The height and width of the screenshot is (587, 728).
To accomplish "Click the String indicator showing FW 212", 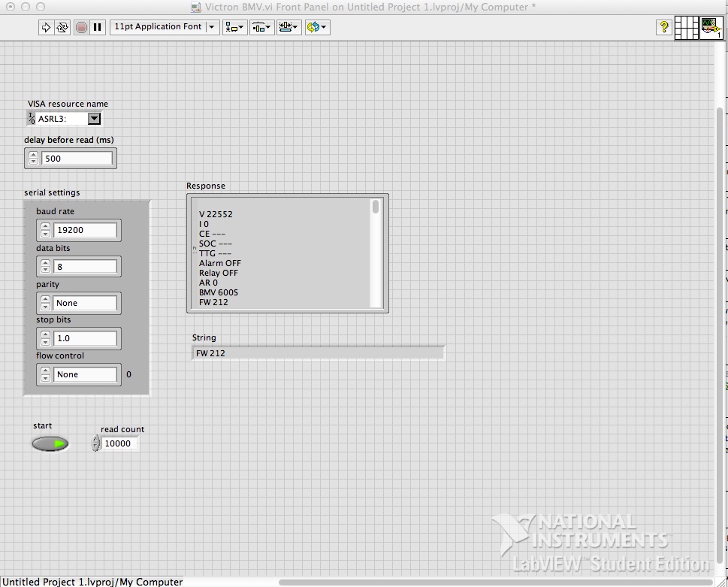I will click(318, 353).
